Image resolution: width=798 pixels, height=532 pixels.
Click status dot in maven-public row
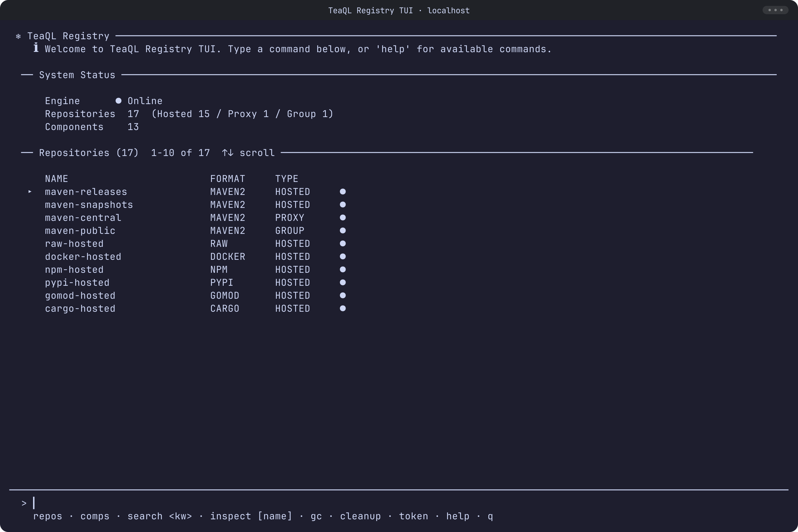[x=343, y=231]
